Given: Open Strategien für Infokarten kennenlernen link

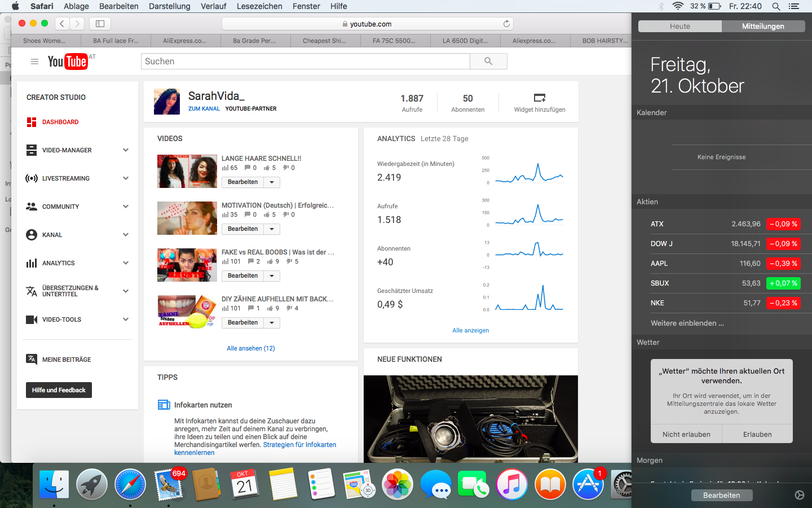Looking at the screenshot, I should pos(255,449).
